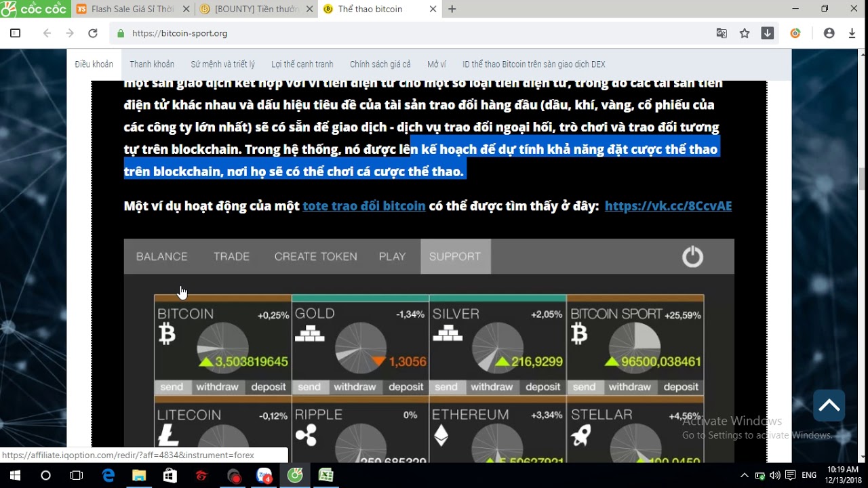Screen dimensions: 868x488
Task: Click send under BITCOIN card
Action: [x=172, y=387]
